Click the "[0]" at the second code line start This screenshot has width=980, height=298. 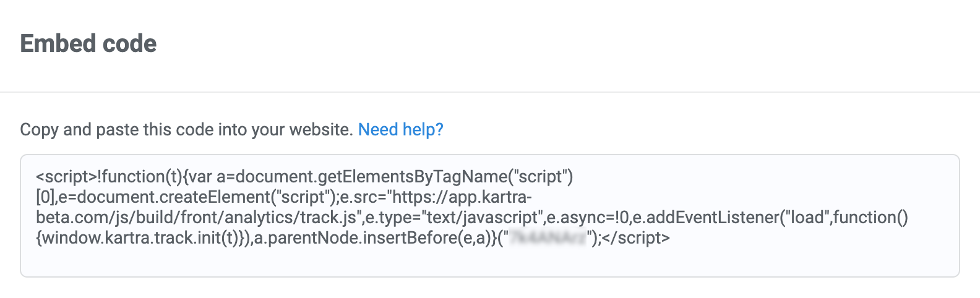[45, 197]
